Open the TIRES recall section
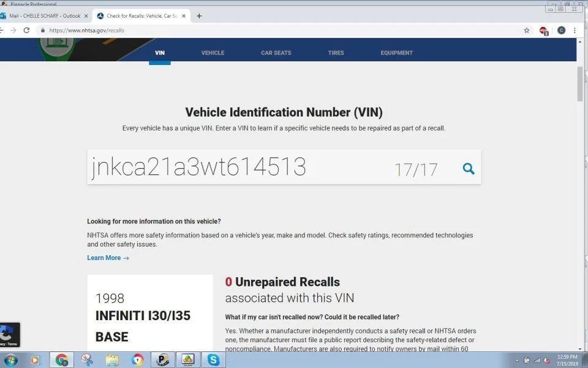 [336, 53]
